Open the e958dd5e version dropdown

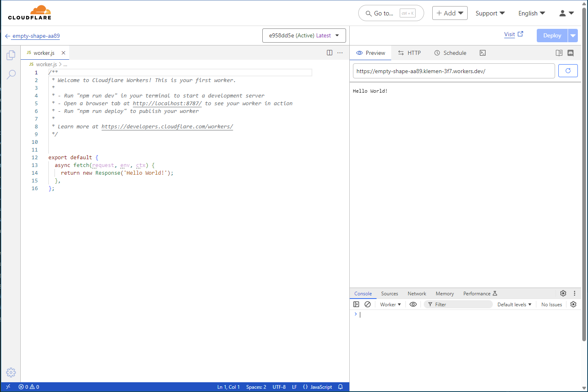[x=304, y=35]
